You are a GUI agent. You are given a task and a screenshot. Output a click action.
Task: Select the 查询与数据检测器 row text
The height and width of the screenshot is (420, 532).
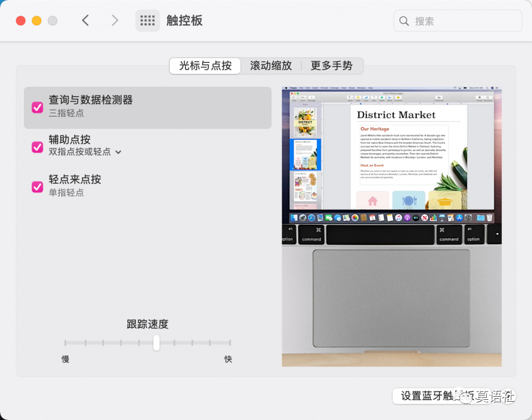tap(90, 100)
